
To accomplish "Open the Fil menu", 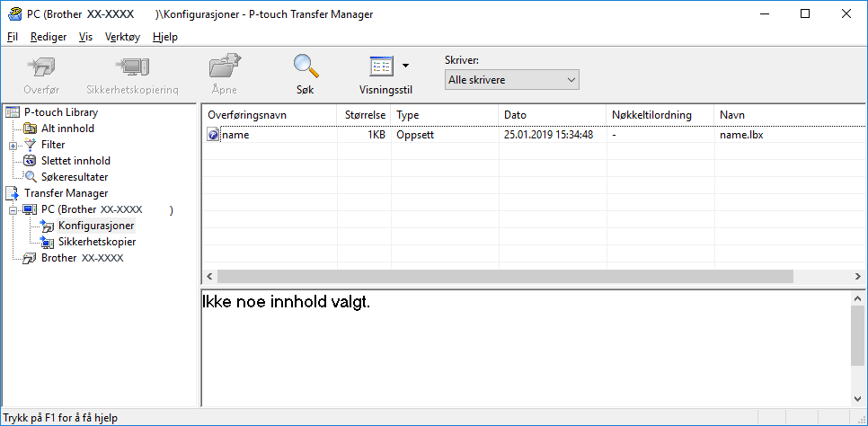I will point(13,37).
